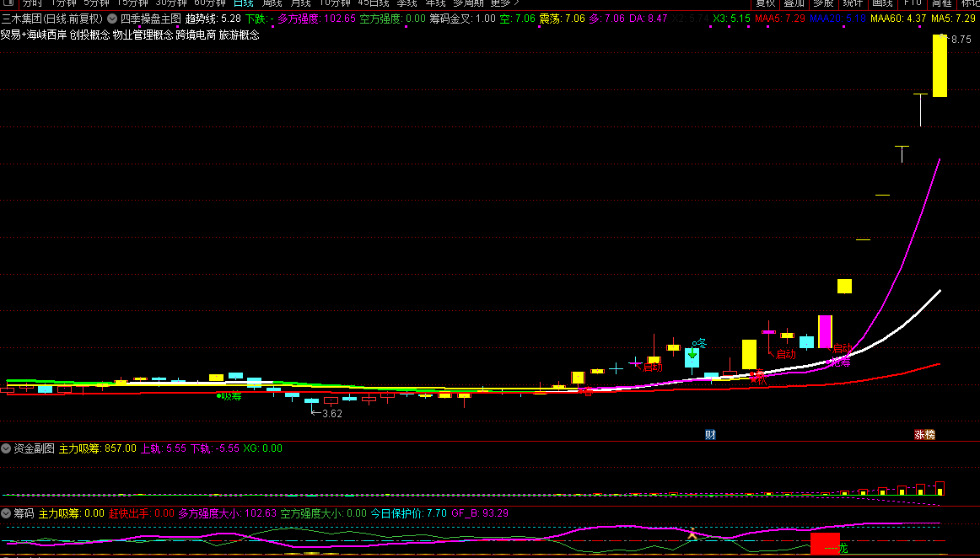Expand the 资金副图 indicator menu
The width and height of the screenshot is (980, 558).
point(6,448)
